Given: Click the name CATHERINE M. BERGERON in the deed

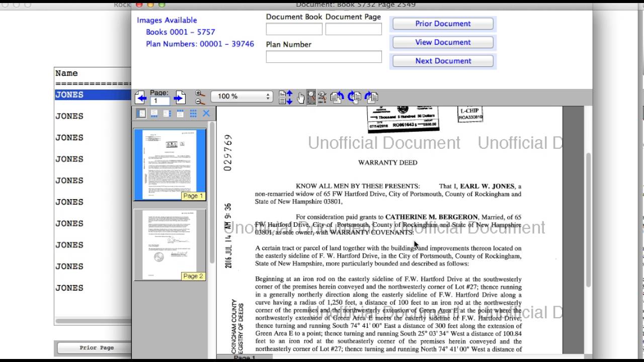Looking at the screenshot, I should pyautogui.click(x=432, y=217).
